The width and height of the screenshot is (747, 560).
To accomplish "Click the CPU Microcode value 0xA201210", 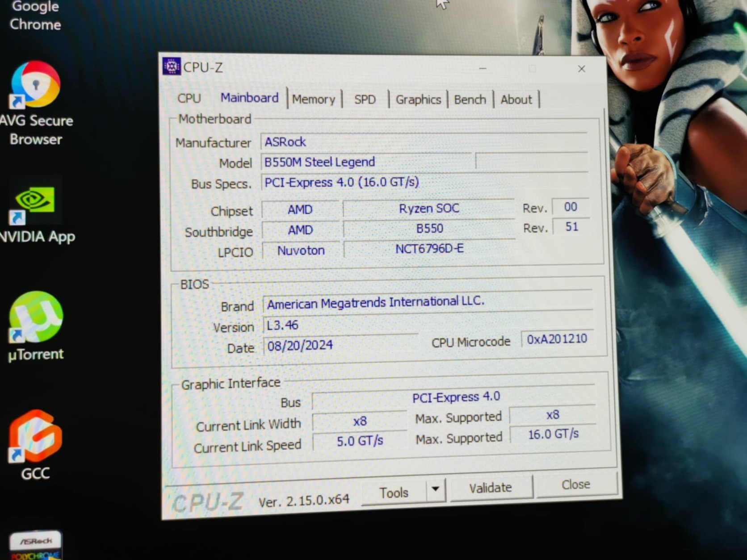I will pyautogui.click(x=557, y=339).
